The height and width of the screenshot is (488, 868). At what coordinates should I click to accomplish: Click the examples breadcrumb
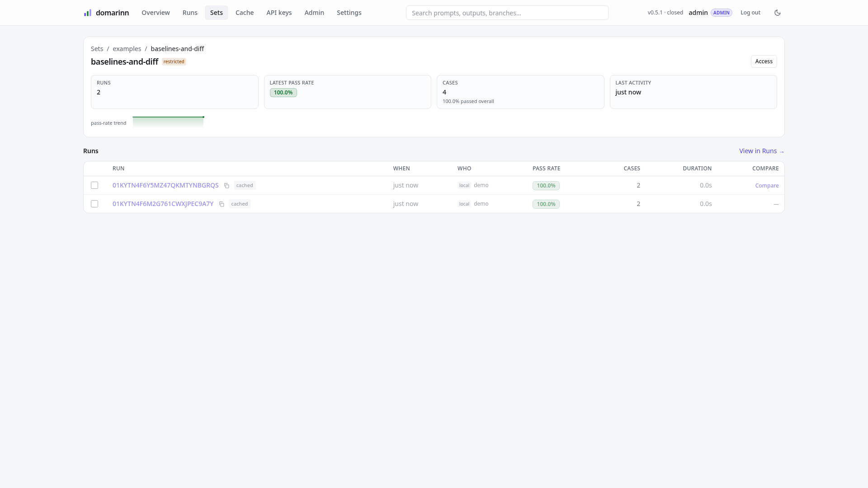(x=127, y=49)
